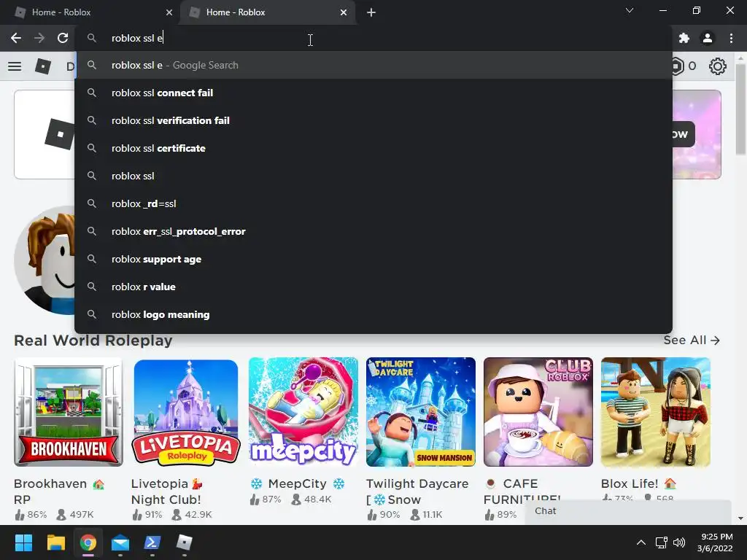Image resolution: width=747 pixels, height=560 pixels.
Task: Pick the plain 'roblox ssl' suggestion
Action: pos(373,176)
